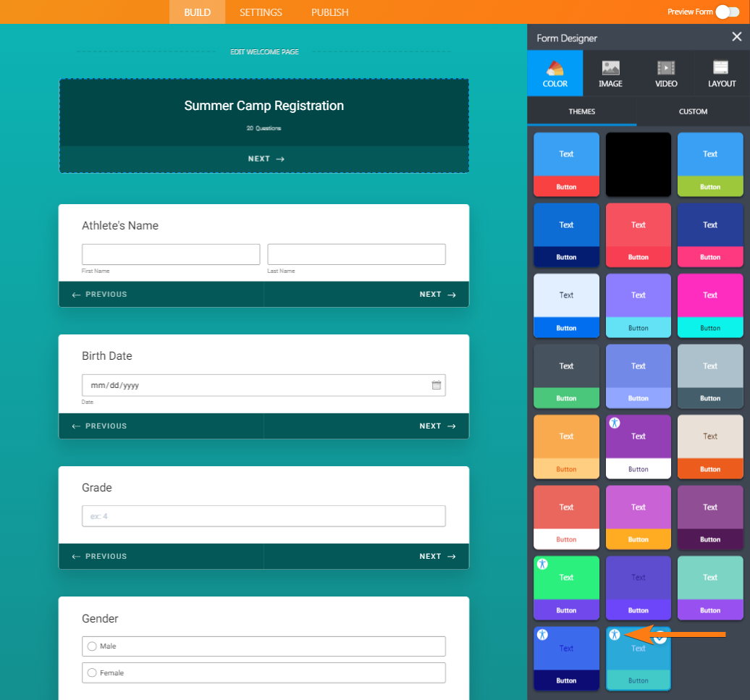Screen dimensions: 750x700
Task: Click Previous on the Birth Date card
Action: coord(100,426)
